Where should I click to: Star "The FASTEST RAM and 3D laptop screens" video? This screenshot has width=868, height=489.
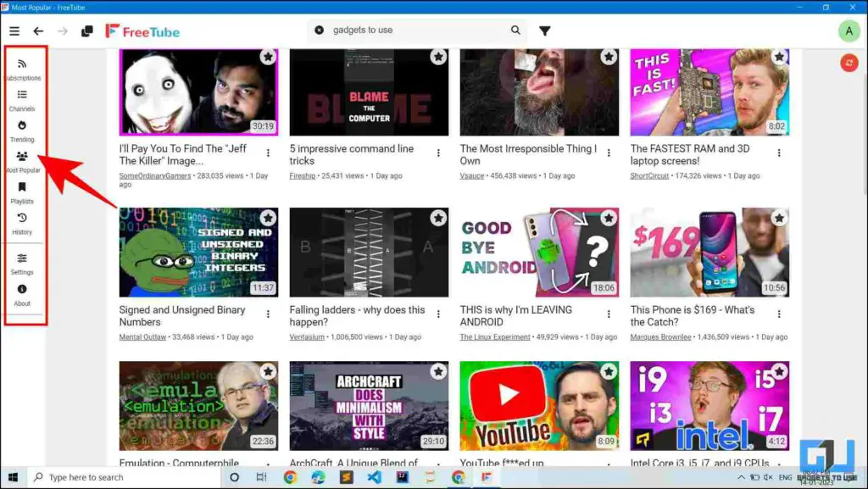(x=780, y=57)
